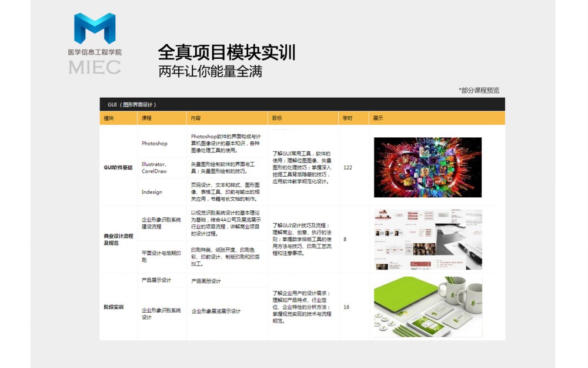The image size is (588, 368).
Task: Click the "16" hours value
Action: click(346, 307)
